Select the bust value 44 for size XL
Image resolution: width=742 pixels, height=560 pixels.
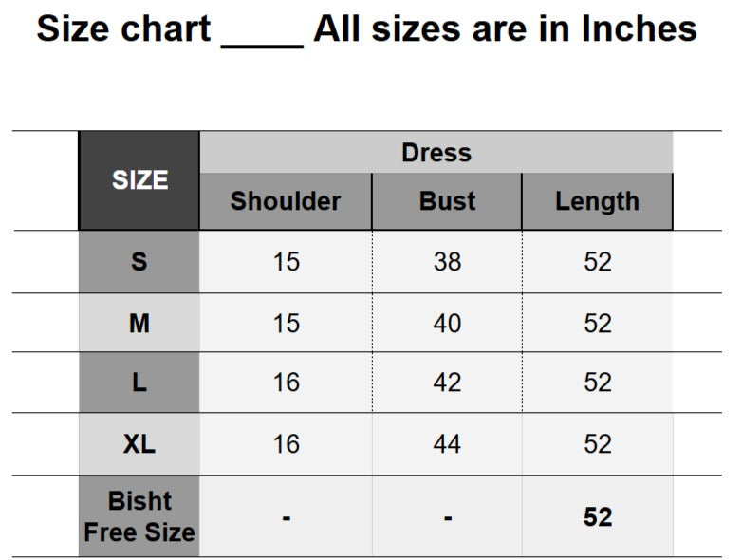pyautogui.click(x=447, y=443)
